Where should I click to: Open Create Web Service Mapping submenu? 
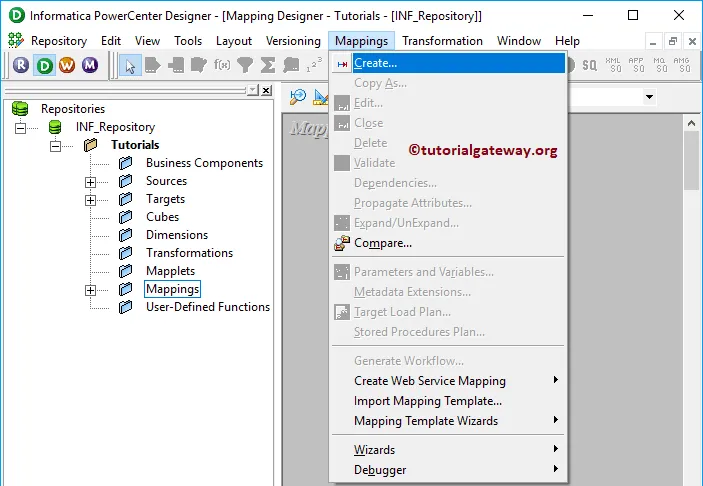click(448, 381)
